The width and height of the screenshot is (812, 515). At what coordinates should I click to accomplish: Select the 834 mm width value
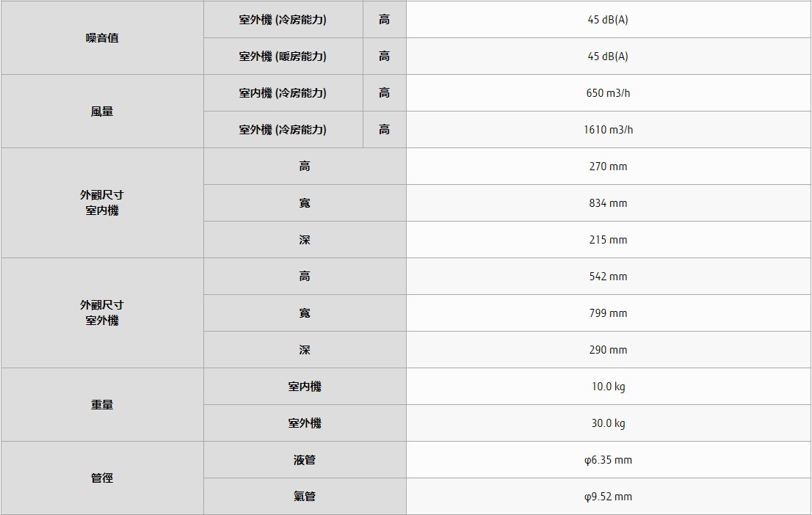click(608, 203)
